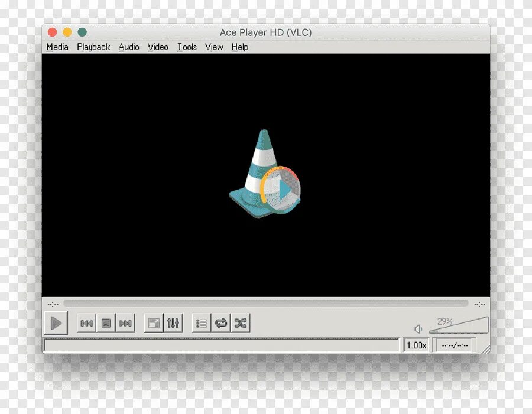Click the status bar message field
The image size is (532, 414).
[x=222, y=345]
